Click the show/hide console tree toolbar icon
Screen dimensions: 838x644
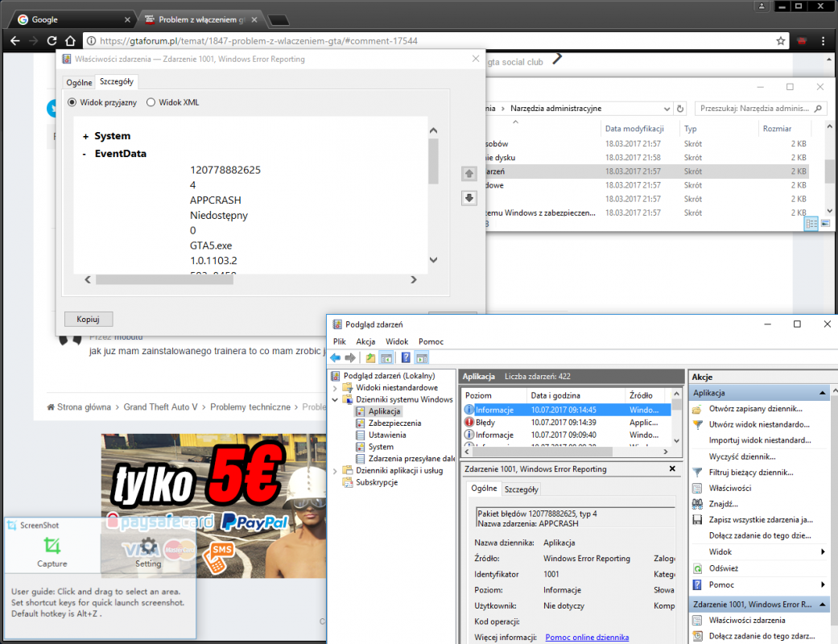[386, 357]
